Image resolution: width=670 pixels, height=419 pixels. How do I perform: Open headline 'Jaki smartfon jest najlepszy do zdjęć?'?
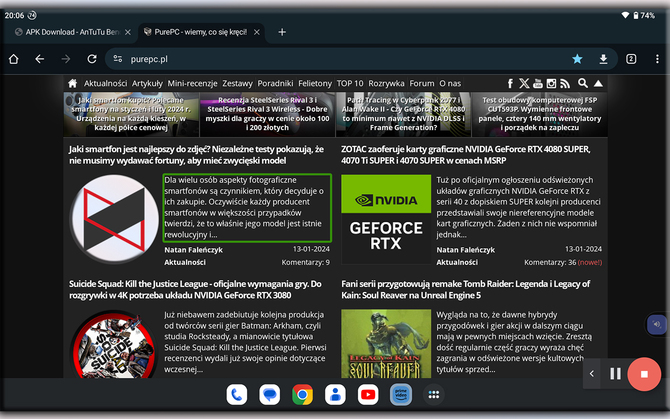pos(197,155)
